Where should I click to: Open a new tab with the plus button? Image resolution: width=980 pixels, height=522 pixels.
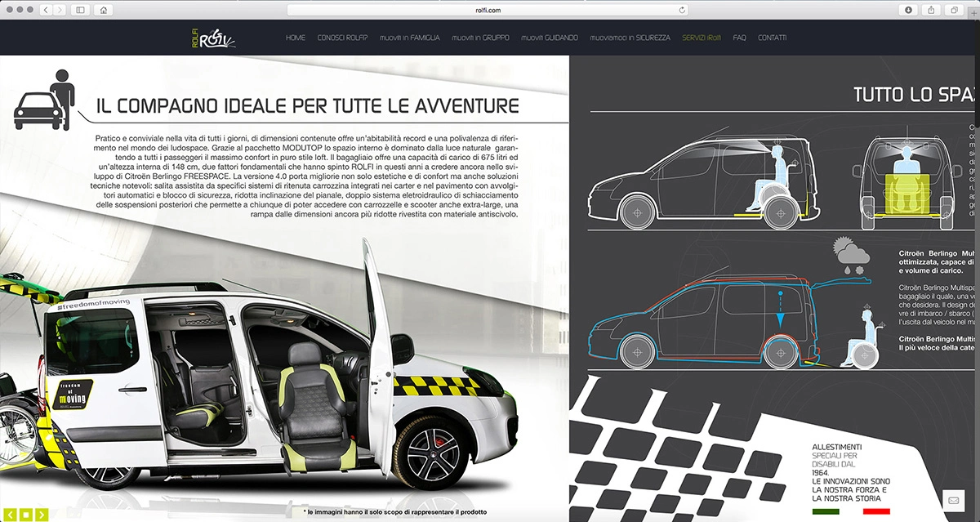[x=973, y=10]
